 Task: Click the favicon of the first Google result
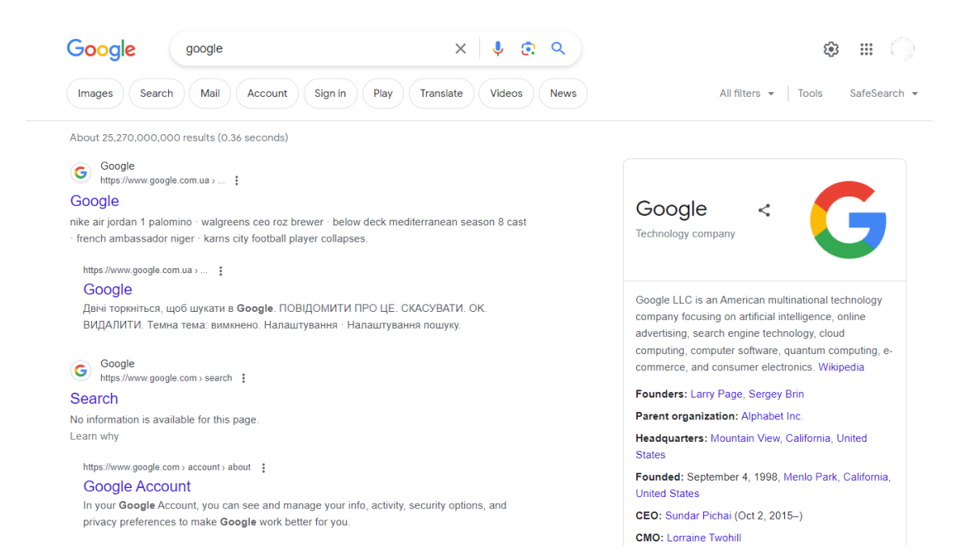pyautogui.click(x=81, y=173)
